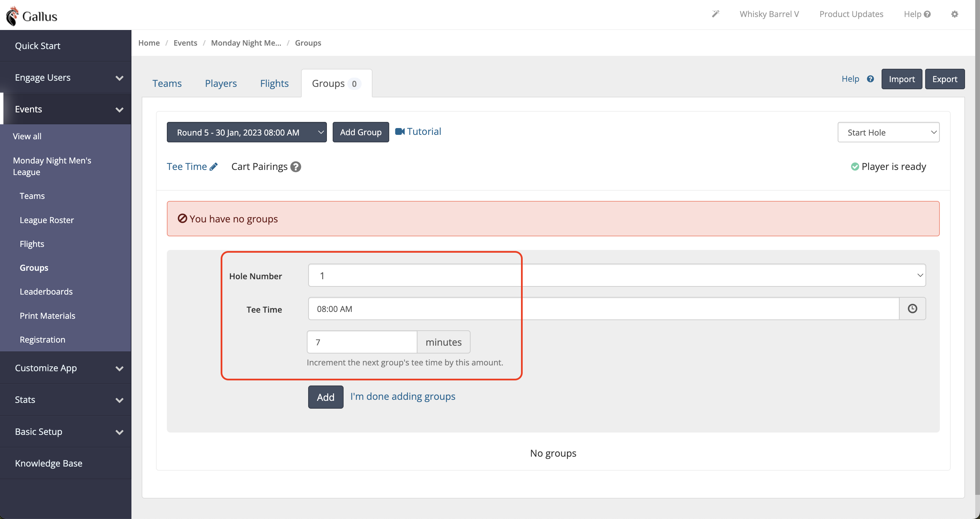This screenshot has height=519, width=980.
Task: Open Teams in the sidebar
Action: click(32, 196)
